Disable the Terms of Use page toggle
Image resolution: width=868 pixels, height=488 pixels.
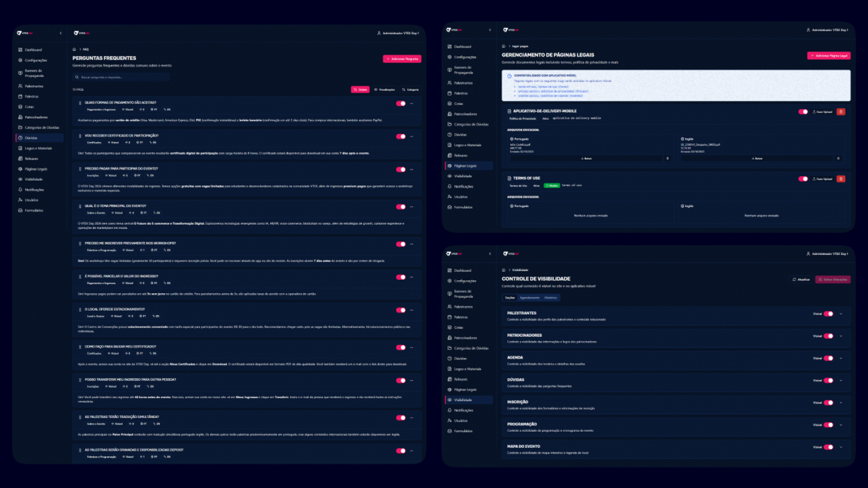pyautogui.click(x=803, y=179)
